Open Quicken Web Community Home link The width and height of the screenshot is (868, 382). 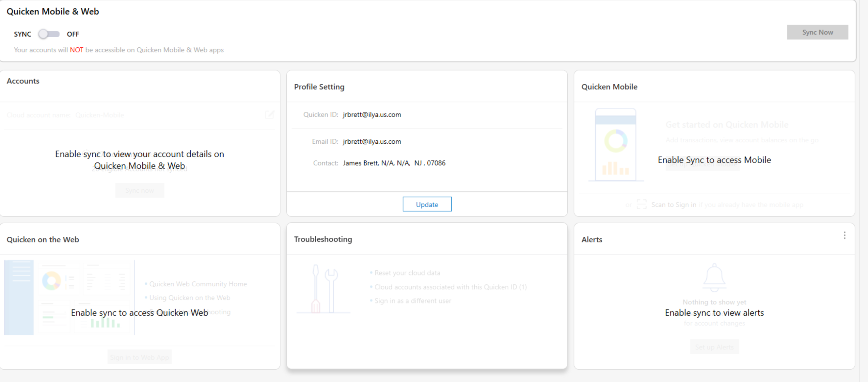click(x=198, y=284)
